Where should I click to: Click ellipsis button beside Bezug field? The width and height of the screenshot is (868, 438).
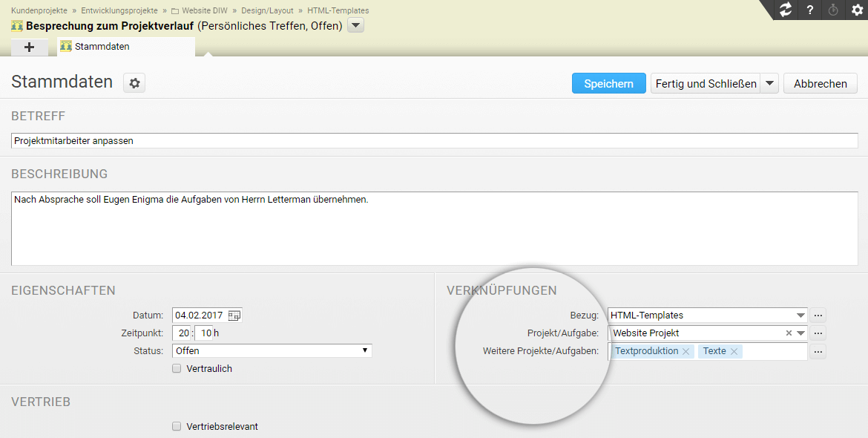click(x=818, y=315)
